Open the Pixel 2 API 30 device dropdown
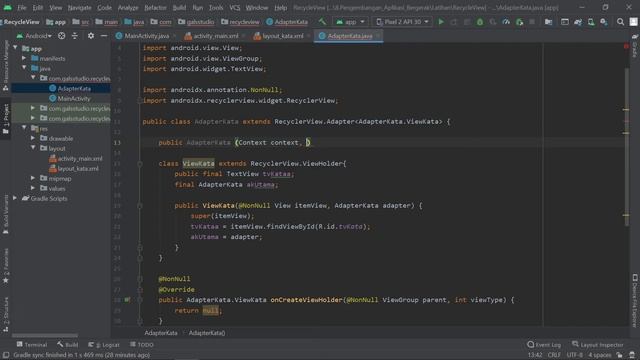The image size is (640, 360). coord(402,22)
